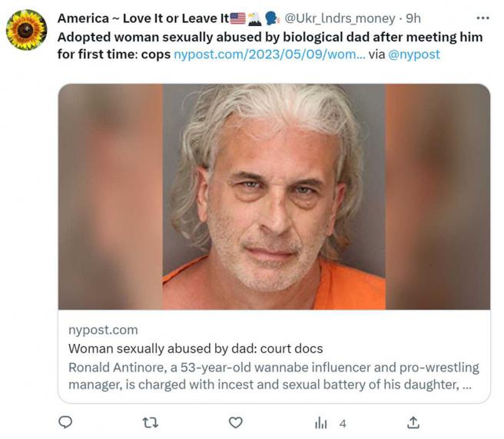Like the tweet with the heart icon
Image resolution: width=504 pixels, height=439 pixels.
(237, 422)
